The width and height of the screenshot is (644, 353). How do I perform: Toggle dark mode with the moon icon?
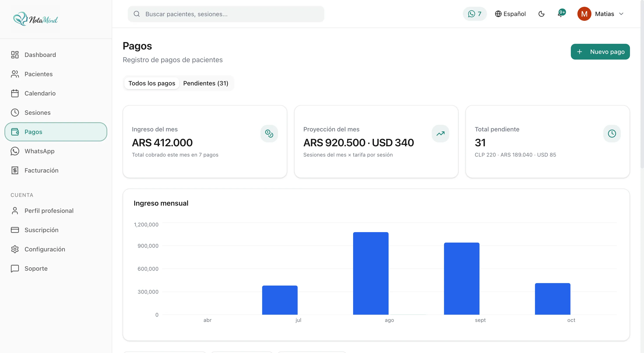tap(541, 14)
